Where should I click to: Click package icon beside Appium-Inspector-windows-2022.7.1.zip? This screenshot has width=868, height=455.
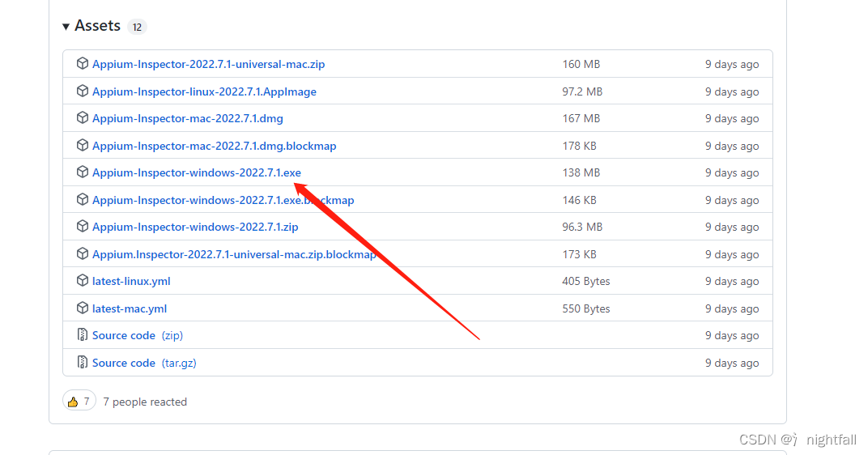tap(83, 227)
